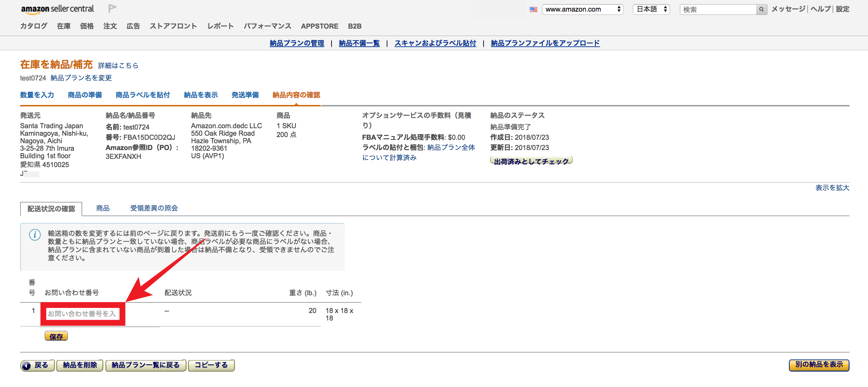
Task: Click the Amazon Seller Central logo
Action: pos(57,9)
